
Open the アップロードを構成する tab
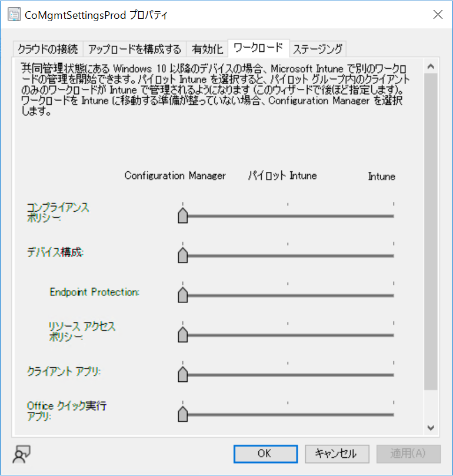(x=135, y=49)
